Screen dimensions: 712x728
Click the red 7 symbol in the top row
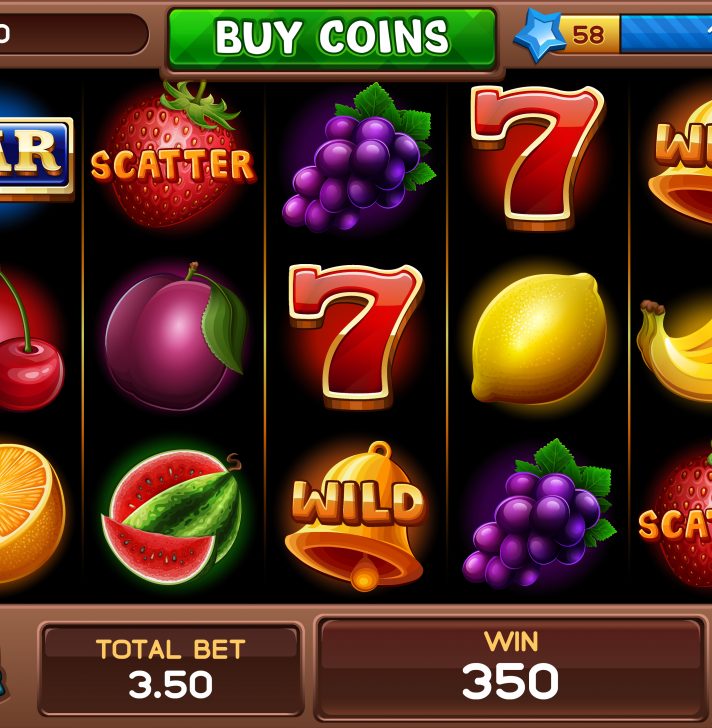coord(537,158)
